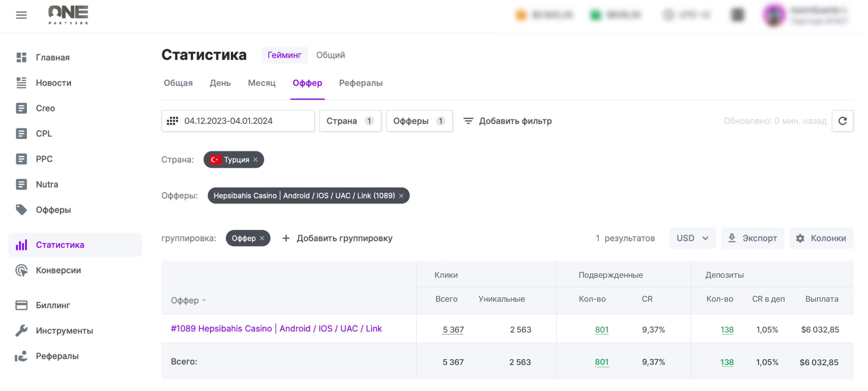Click deposits count 138 in offer row

(727, 329)
